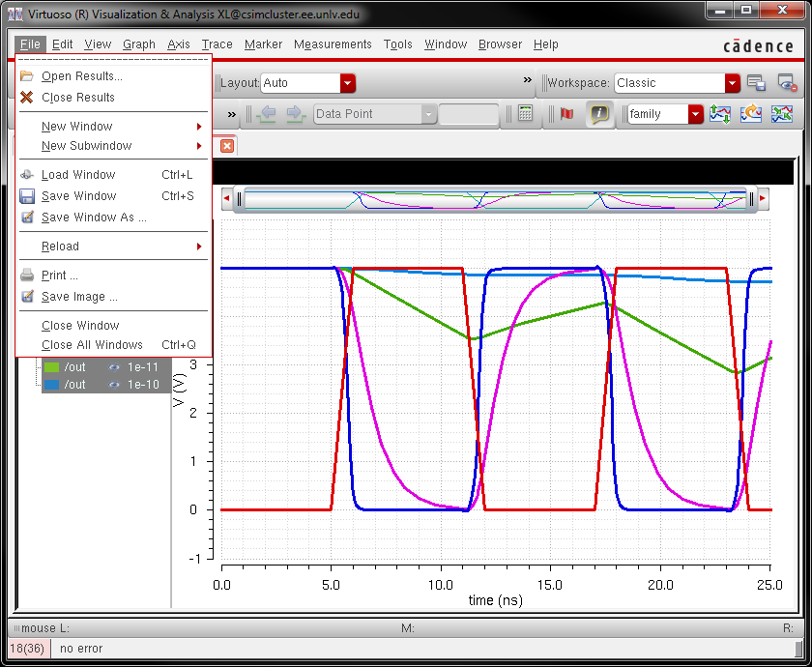Open the calculator tool icon

click(525, 114)
